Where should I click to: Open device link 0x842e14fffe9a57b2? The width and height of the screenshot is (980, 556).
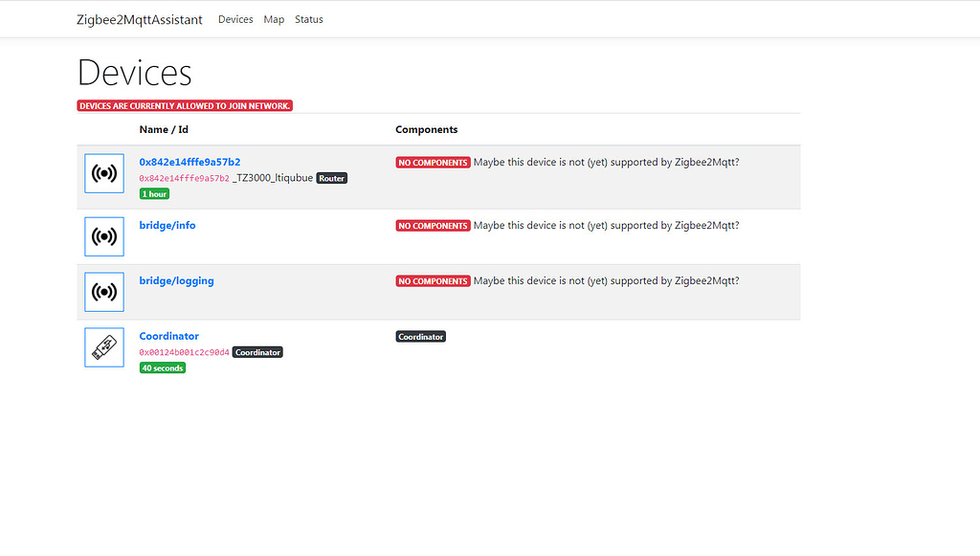pyautogui.click(x=189, y=162)
